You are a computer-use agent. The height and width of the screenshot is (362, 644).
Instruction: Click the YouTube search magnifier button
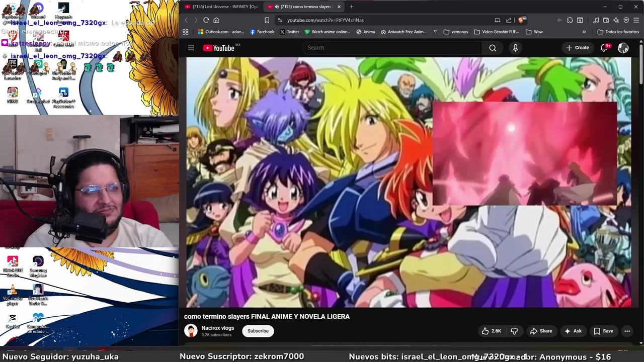[x=493, y=48]
